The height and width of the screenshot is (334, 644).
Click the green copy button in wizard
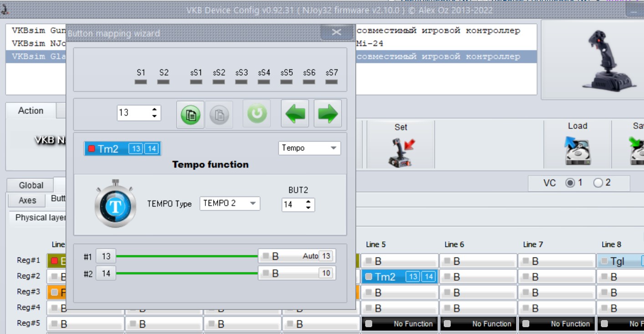[190, 115]
